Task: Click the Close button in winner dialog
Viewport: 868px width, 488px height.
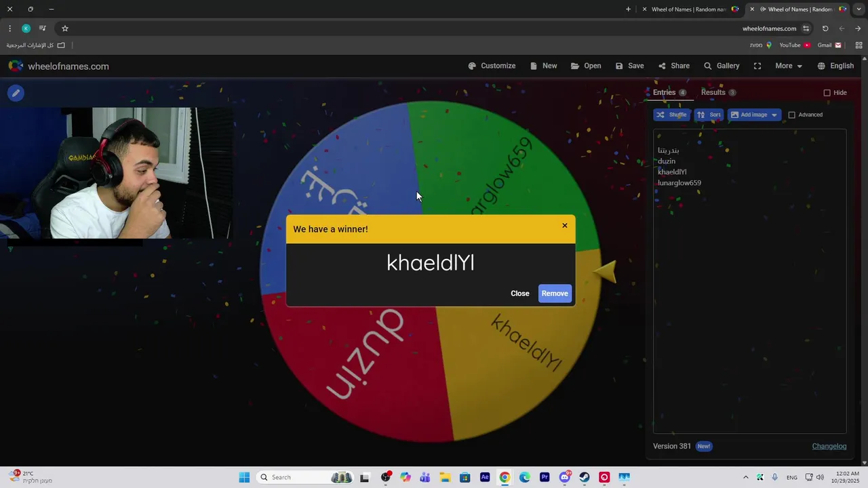Action: 520,293
